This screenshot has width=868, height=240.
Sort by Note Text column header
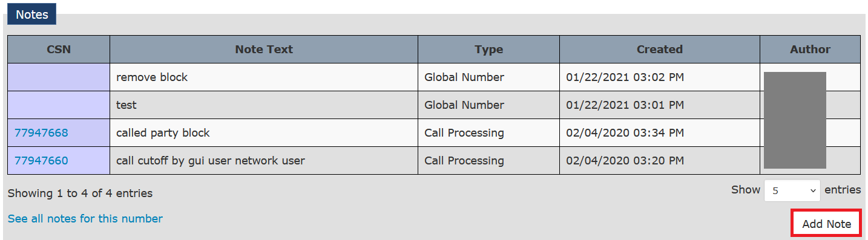(x=264, y=50)
